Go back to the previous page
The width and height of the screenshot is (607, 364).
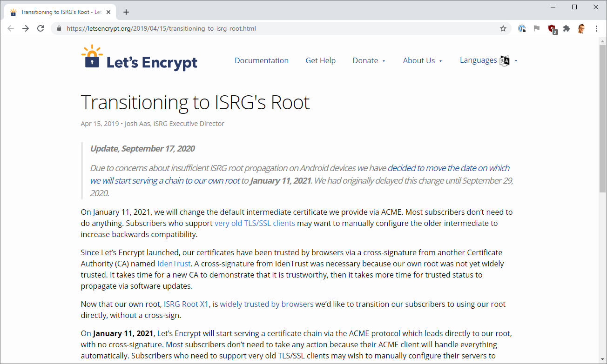[11, 28]
